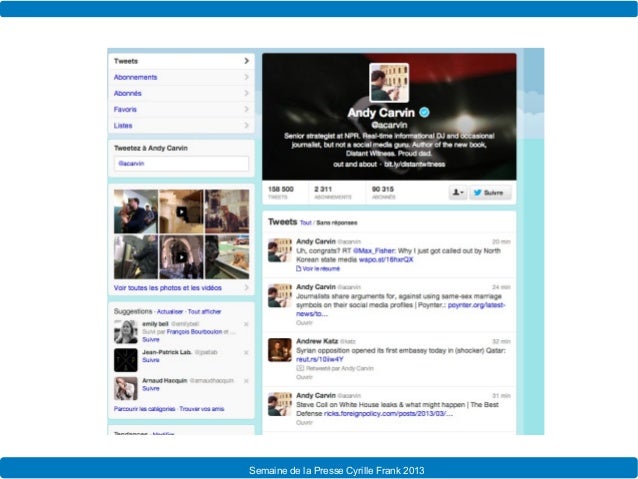Image resolution: width=638 pixels, height=479 pixels.
Task: View the 90 315 abonnés count
Action: pos(383,192)
